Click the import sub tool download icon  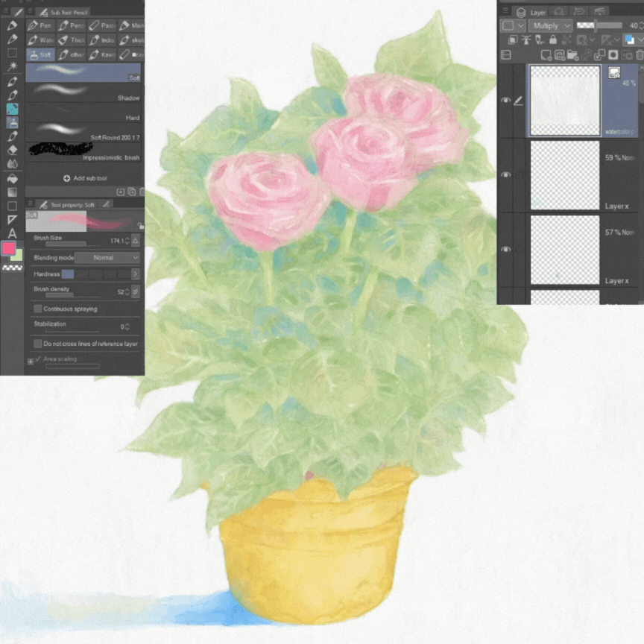[x=121, y=192]
